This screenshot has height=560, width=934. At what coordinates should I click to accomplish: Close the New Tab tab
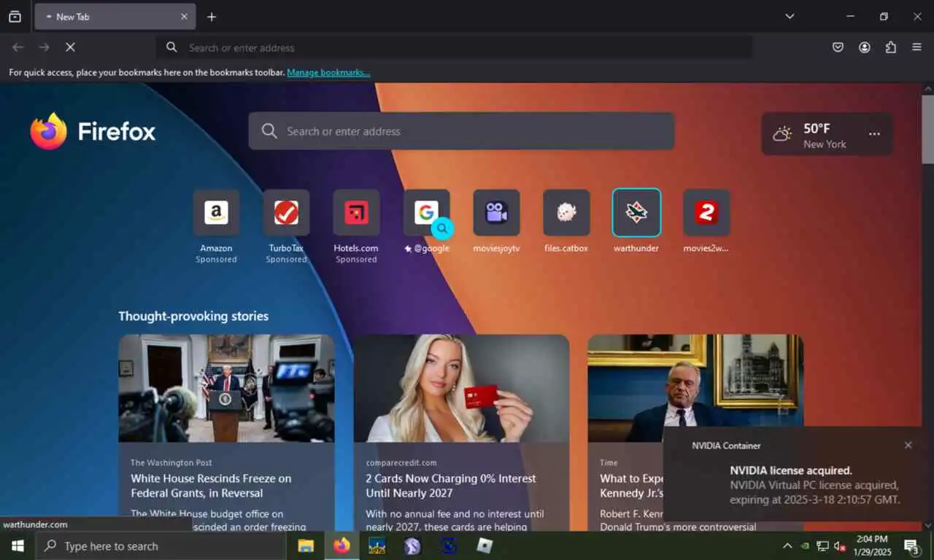pos(184,17)
